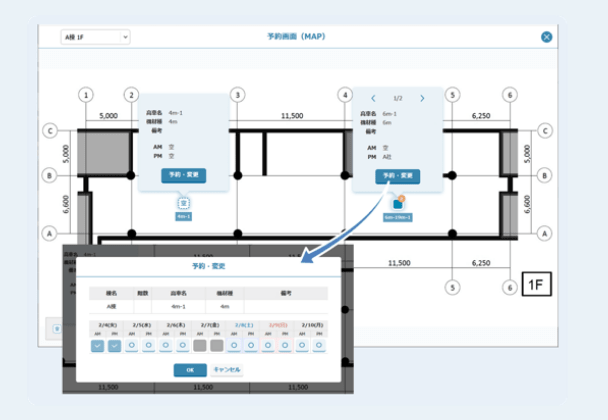Select the 4m-1 equipment icon on map
Screen dimensions: 608x420
[184, 202]
